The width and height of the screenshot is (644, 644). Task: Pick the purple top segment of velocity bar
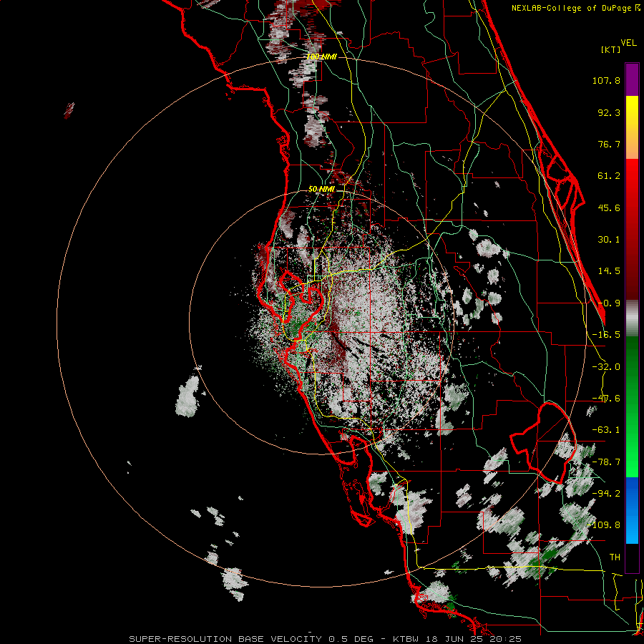coord(632,79)
